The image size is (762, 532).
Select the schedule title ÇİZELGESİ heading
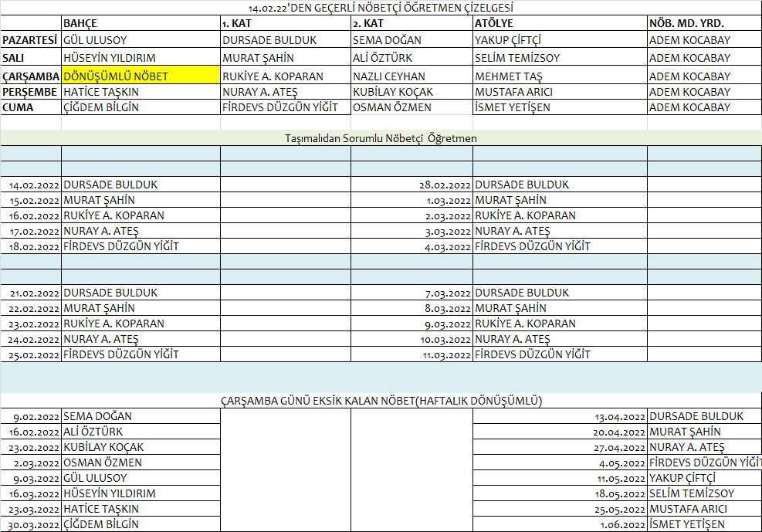click(381, 8)
